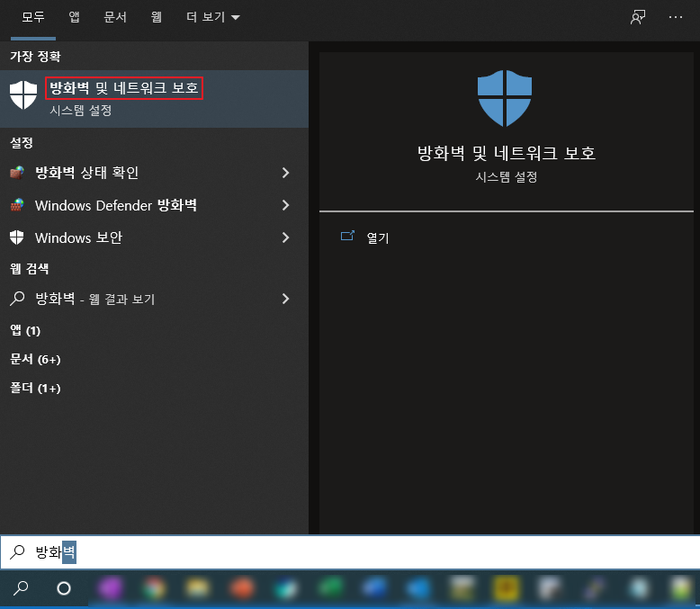Click the large blue shield preview icon
The width and height of the screenshot is (700, 609).
[x=505, y=98]
